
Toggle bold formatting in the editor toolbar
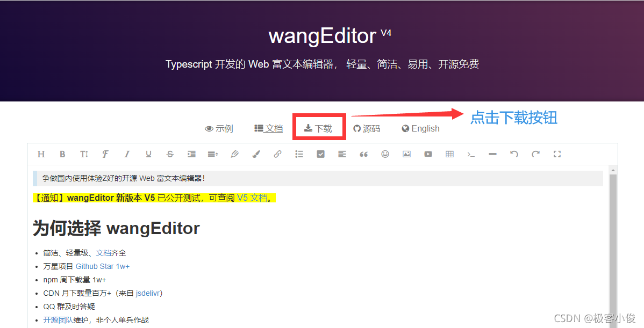[62, 154]
